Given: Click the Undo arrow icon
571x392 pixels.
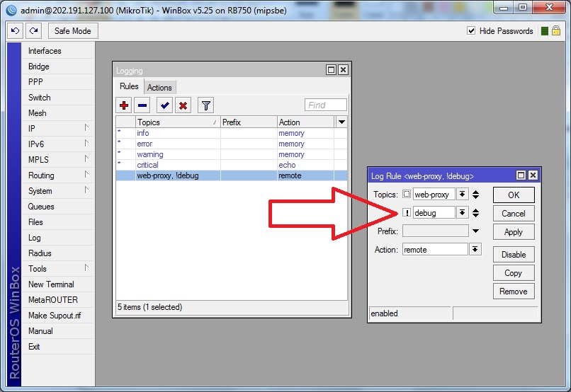Looking at the screenshot, I should [16, 31].
